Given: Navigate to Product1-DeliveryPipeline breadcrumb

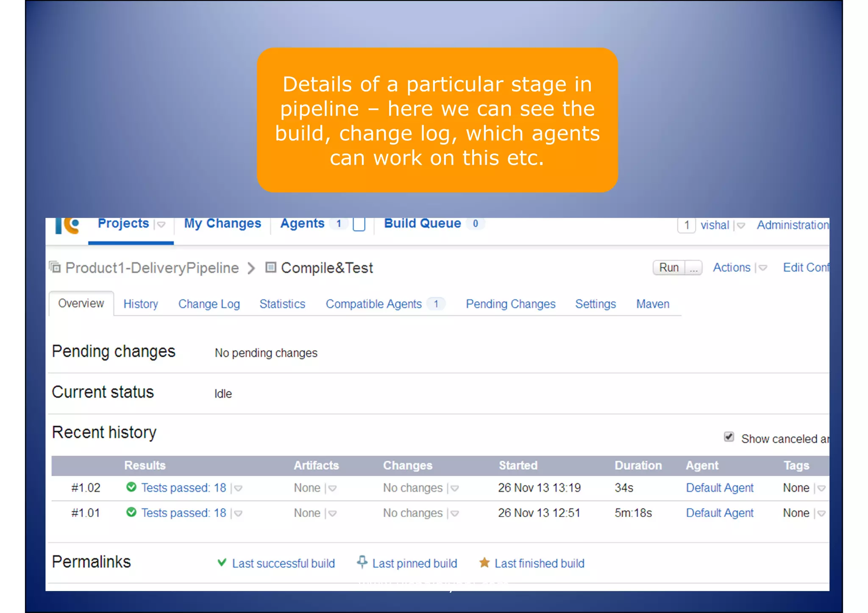Looking at the screenshot, I should (x=152, y=268).
